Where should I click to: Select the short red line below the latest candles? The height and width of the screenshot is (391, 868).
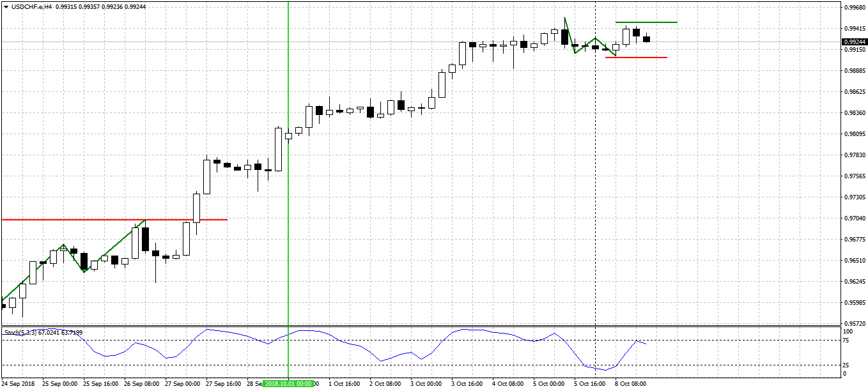(x=637, y=57)
